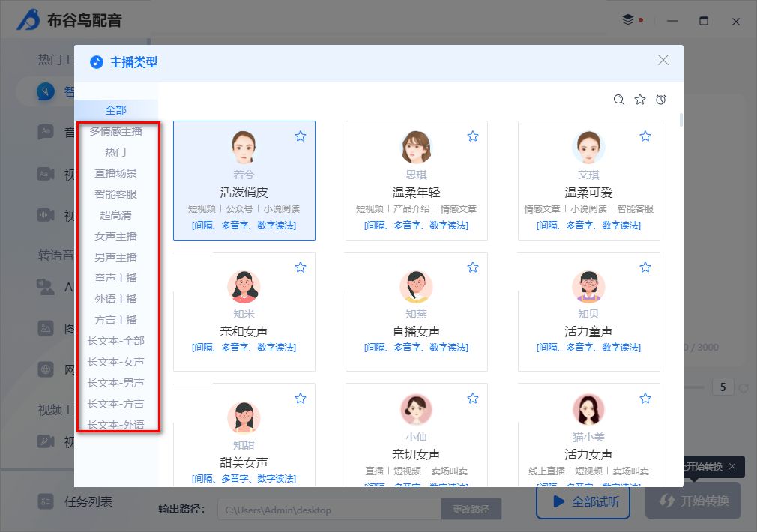Choose the 知贝 avatar
Image resolution: width=757 pixels, height=532 pixels.
(x=588, y=287)
